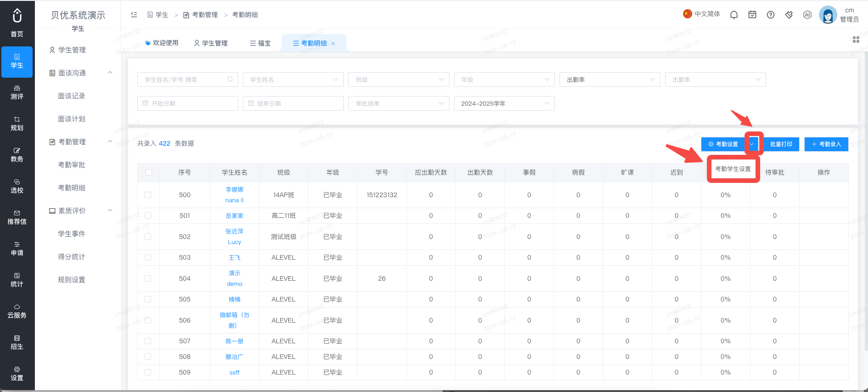Go to 测评 in left navigation
Image resolution: width=868 pixels, height=392 pixels.
(x=17, y=93)
